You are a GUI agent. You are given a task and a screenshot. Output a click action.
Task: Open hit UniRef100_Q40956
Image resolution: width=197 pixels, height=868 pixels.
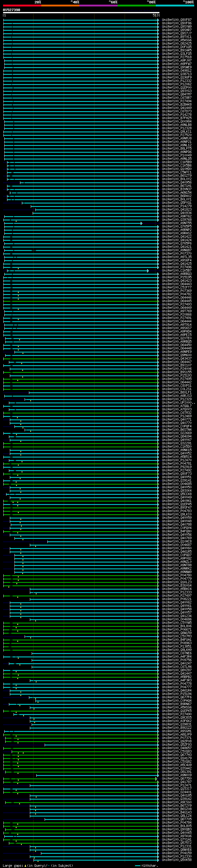coord(177,183)
